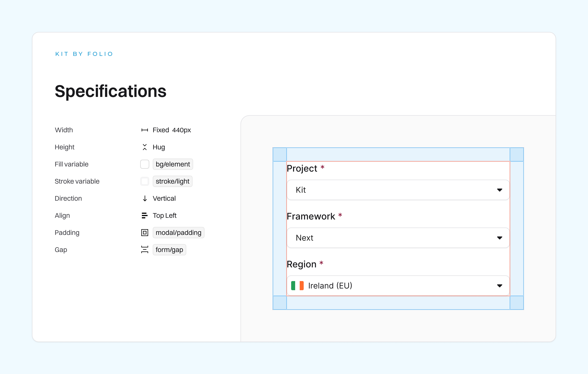Select the stroke/light variable tag
Screen dimensions: 588x374
[172, 181]
